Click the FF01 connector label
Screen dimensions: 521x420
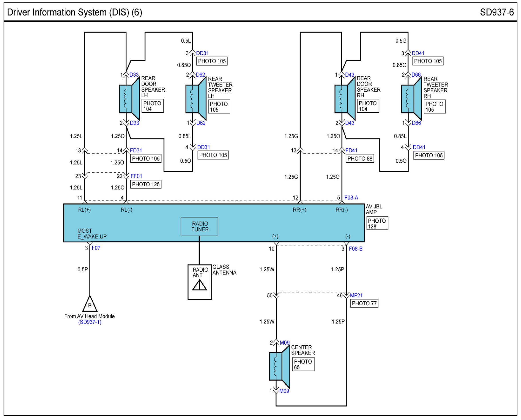[136, 176]
